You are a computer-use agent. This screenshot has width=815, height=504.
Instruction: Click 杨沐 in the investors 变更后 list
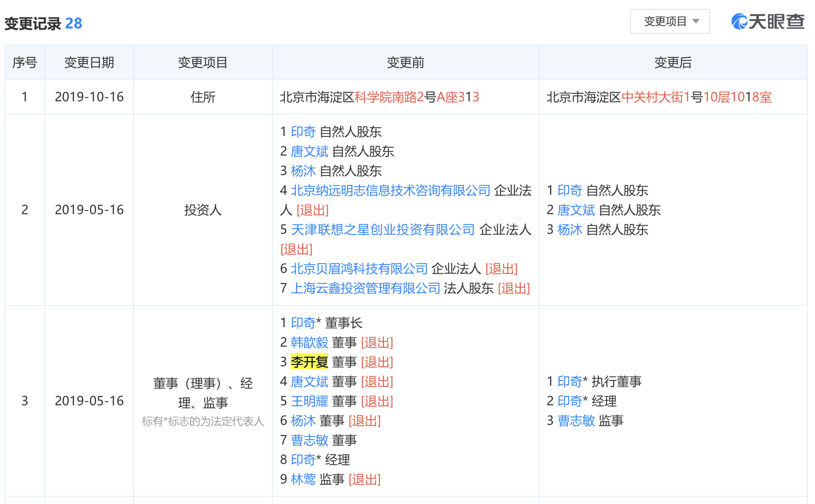pos(570,229)
